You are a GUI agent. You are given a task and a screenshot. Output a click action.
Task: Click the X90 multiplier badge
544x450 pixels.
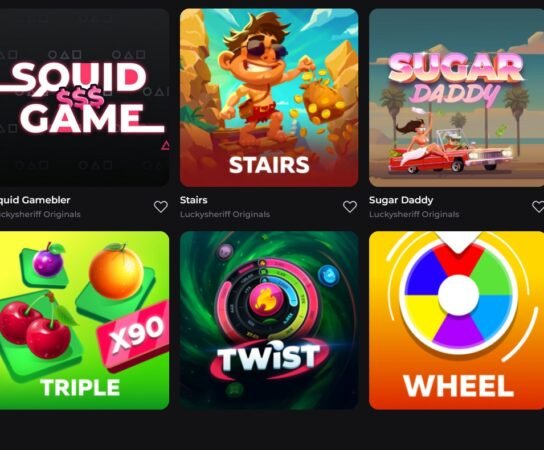(135, 336)
